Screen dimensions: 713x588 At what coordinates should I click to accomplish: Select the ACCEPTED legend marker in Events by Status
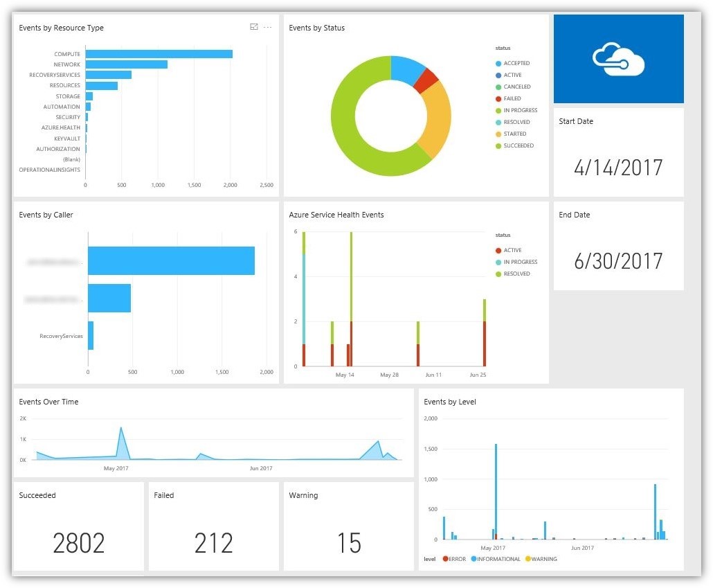click(498, 64)
